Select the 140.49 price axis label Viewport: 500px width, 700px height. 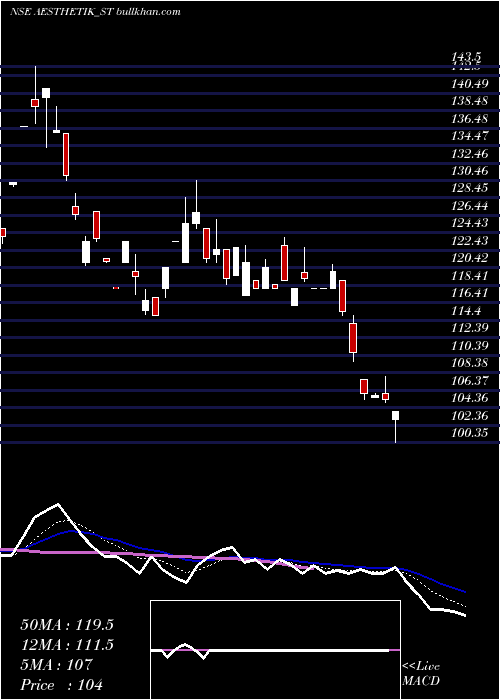(470, 83)
